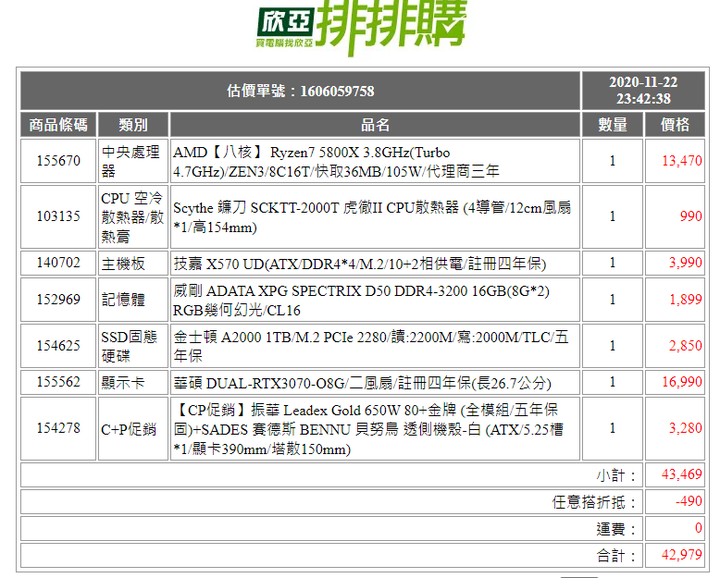Click the subtotal value 43,469

(682, 474)
